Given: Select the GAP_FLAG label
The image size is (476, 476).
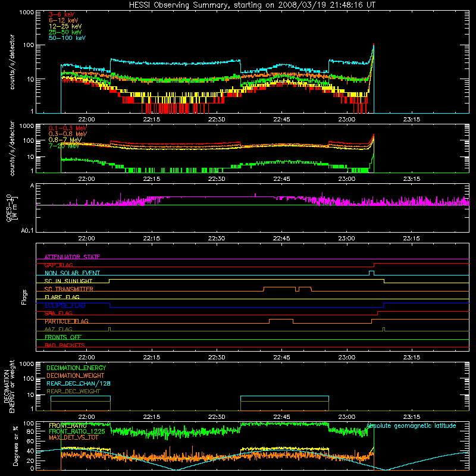Looking at the screenshot, I should coord(58,265).
